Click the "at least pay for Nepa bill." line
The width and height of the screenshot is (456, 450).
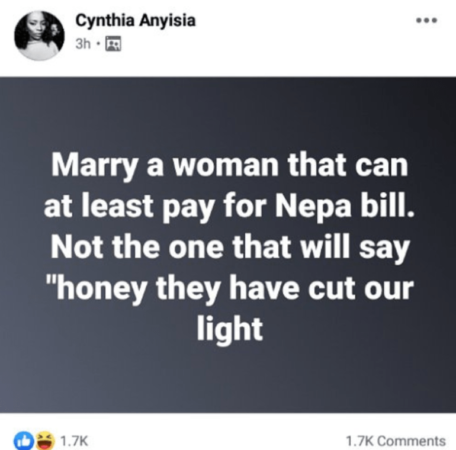click(230, 207)
